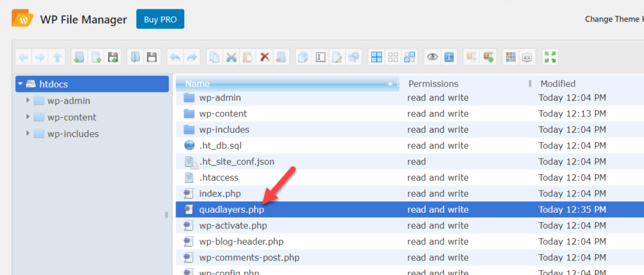Select all files with blue grid icon

pyautogui.click(x=376, y=57)
